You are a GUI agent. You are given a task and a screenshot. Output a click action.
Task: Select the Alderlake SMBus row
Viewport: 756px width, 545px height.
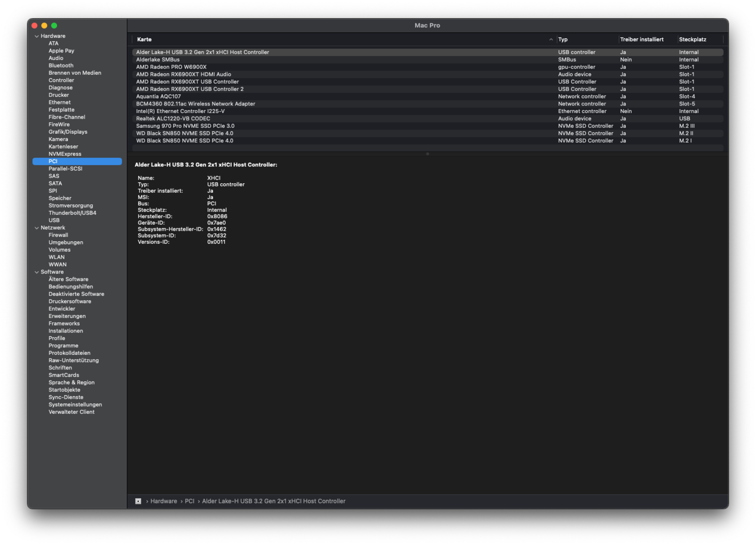[x=428, y=60]
